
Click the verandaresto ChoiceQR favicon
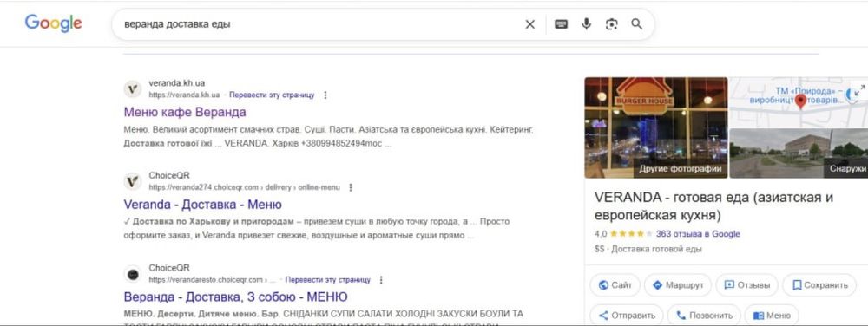click(132, 273)
